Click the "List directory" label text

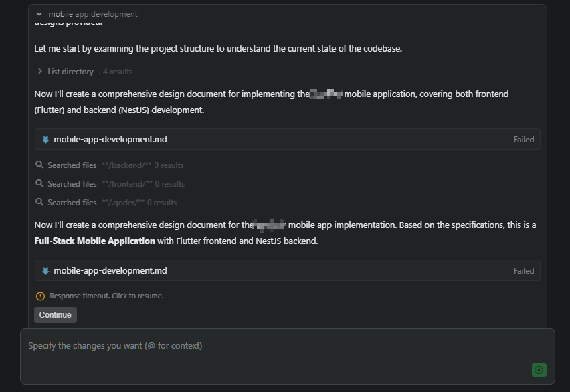pos(70,72)
